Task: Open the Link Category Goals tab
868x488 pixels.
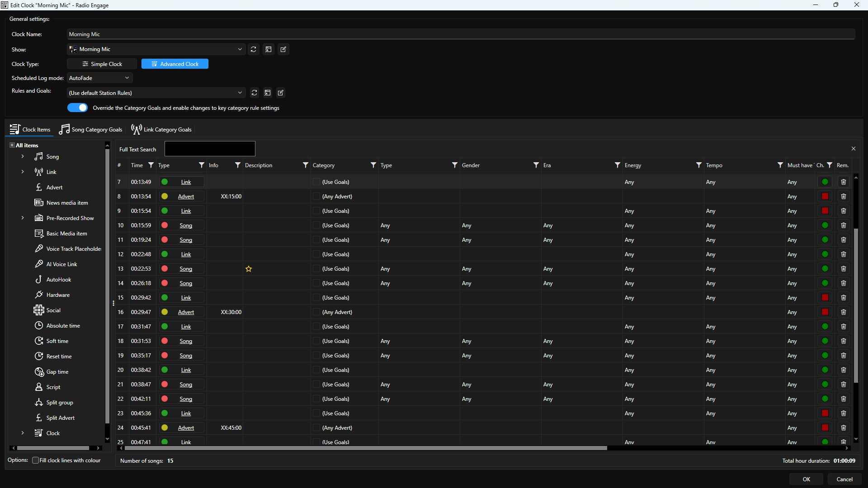Action: click(161, 129)
